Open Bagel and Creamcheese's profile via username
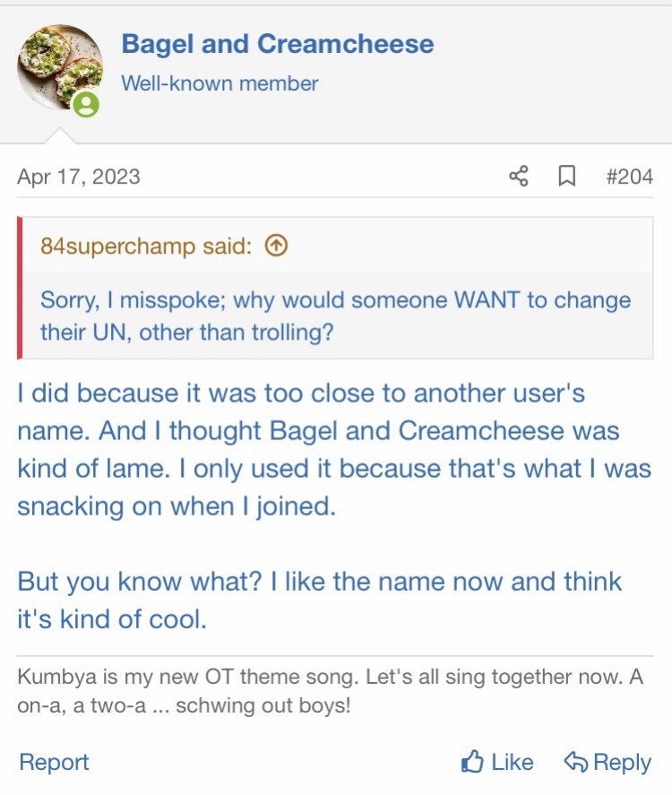 pyautogui.click(x=277, y=44)
